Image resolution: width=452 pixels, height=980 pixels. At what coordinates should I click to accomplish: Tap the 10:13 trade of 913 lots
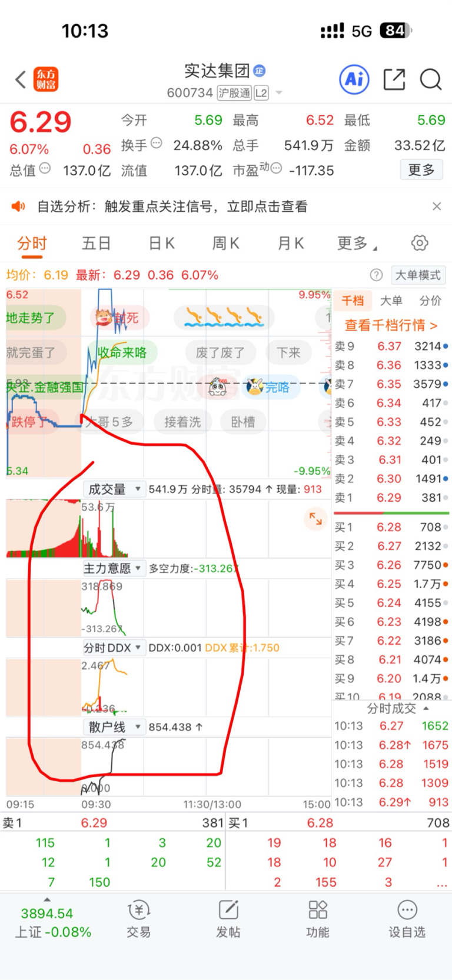(x=391, y=802)
